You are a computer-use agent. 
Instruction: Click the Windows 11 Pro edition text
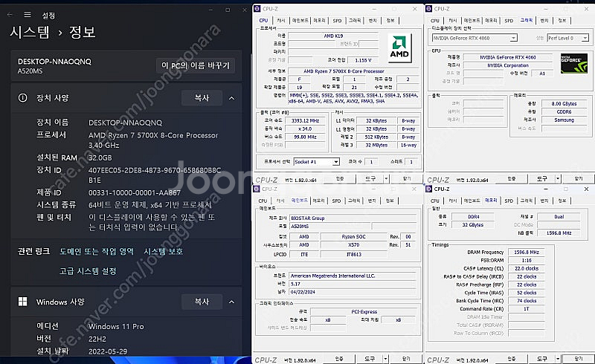[x=116, y=326]
